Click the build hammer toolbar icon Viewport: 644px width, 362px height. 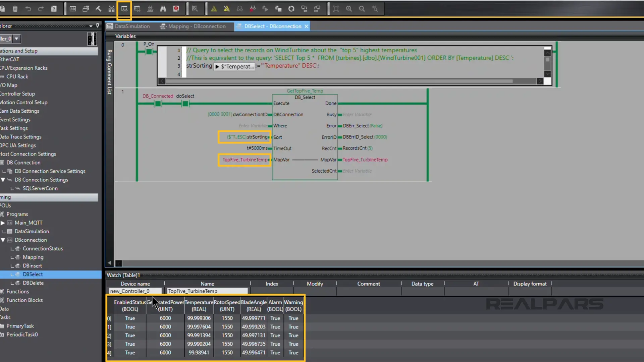(x=99, y=9)
